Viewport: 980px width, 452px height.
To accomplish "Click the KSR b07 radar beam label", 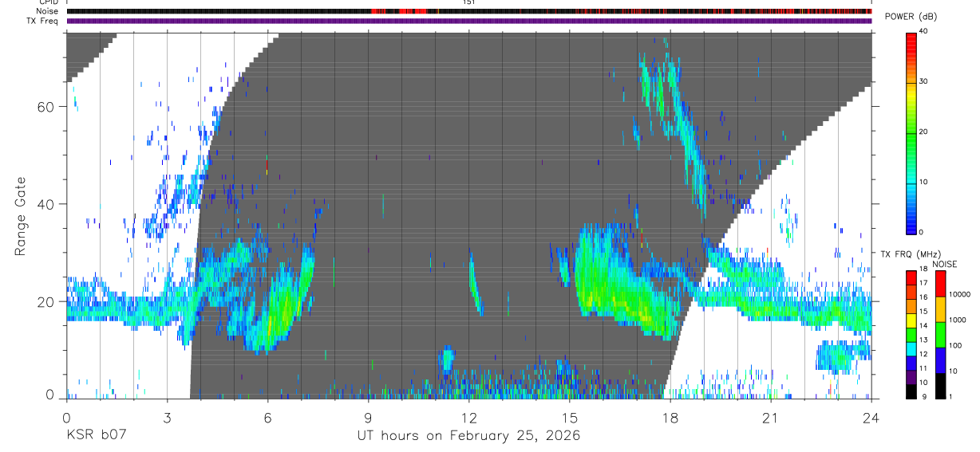I will (x=95, y=436).
